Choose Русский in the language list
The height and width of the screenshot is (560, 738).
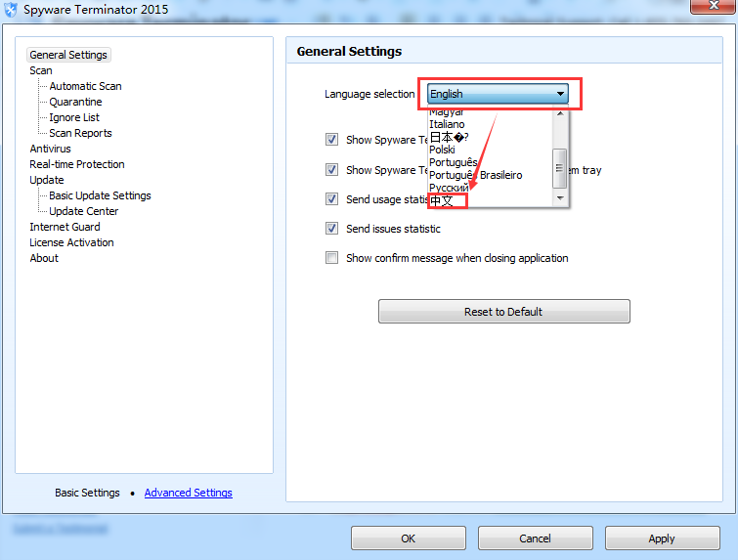(x=449, y=188)
